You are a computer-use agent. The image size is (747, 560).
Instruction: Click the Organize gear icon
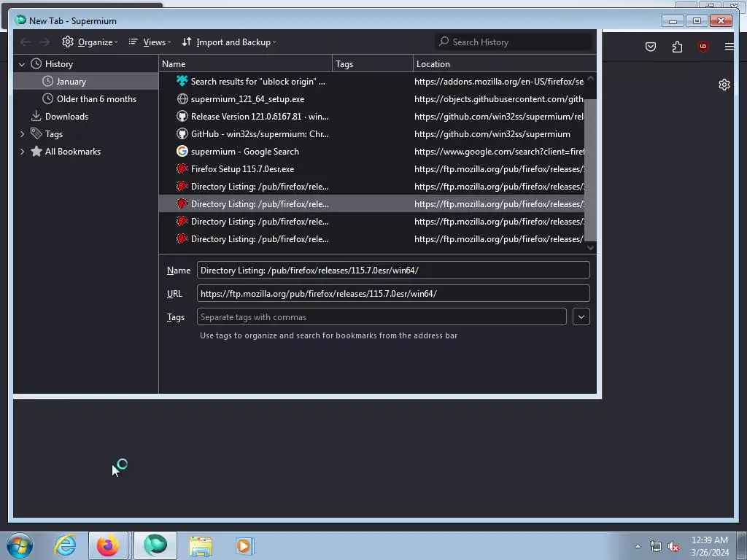[68, 42]
